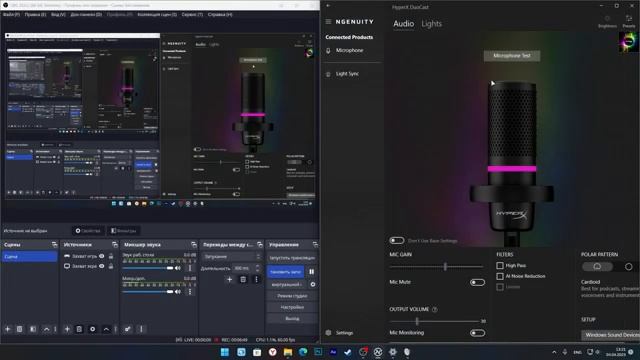Remove the selected scene in OBS
640x360 pixels.
[19, 329]
